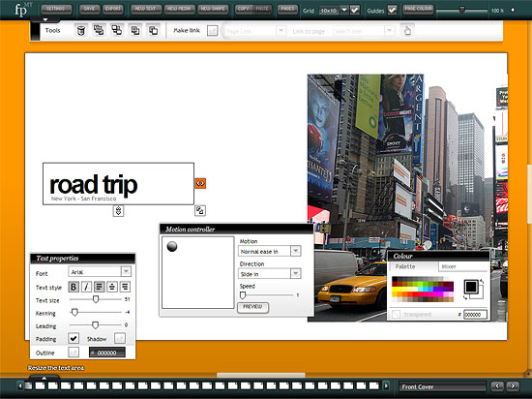
Task: Click the Text size slider handle
Action: 96,299
